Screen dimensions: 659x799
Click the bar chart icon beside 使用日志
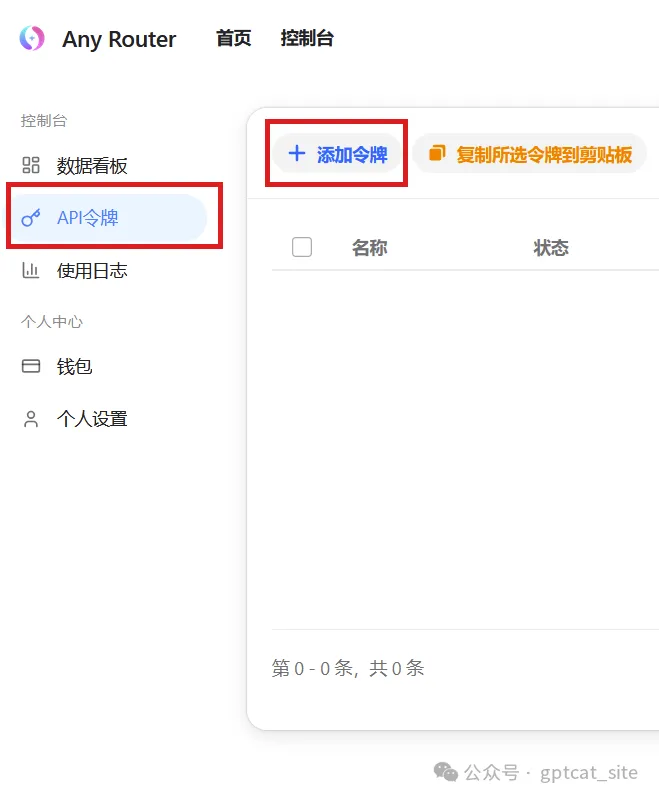(31, 271)
